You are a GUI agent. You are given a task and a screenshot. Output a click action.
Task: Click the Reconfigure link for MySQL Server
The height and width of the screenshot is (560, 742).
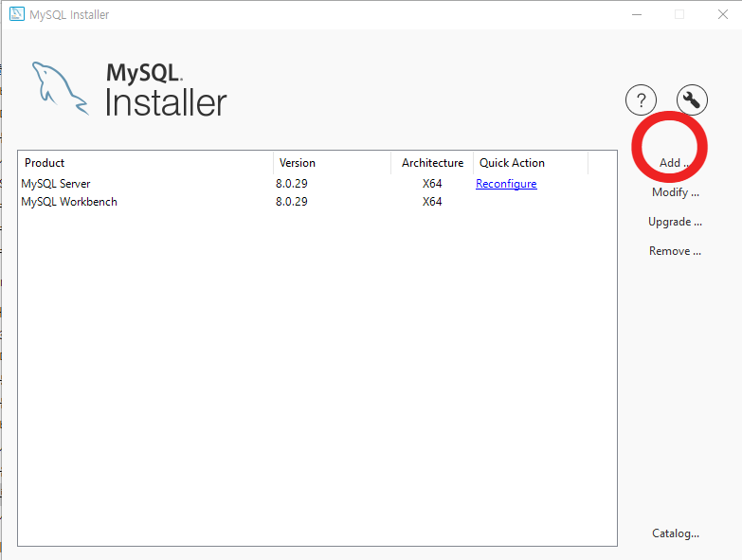pyautogui.click(x=506, y=184)
